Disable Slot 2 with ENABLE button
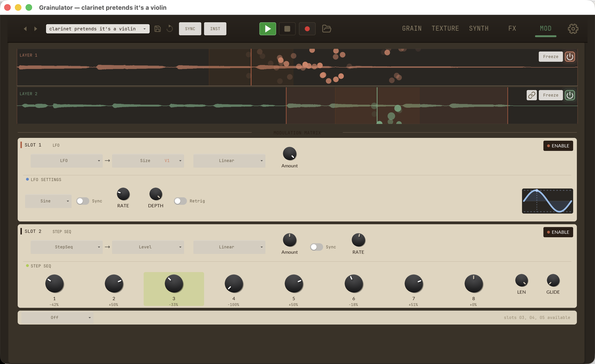595x364 pixels. click(558, 232)
